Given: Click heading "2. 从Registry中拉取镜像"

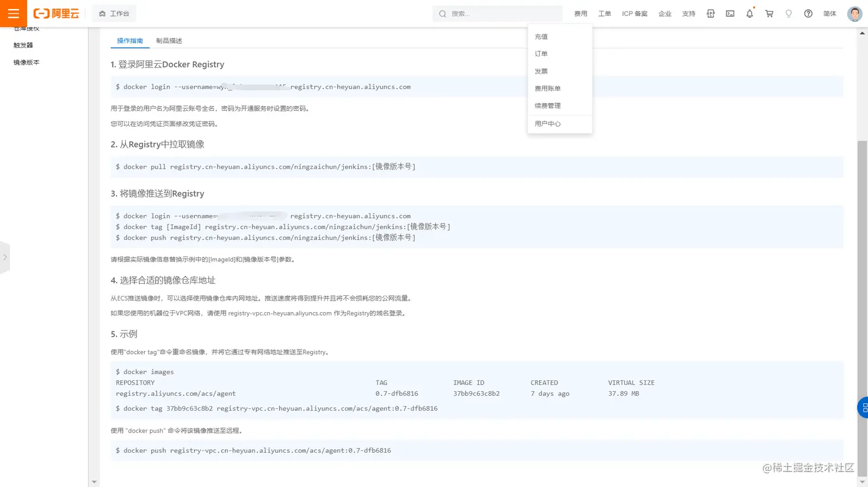Looking at the screenshot, I should click(157, 145).
